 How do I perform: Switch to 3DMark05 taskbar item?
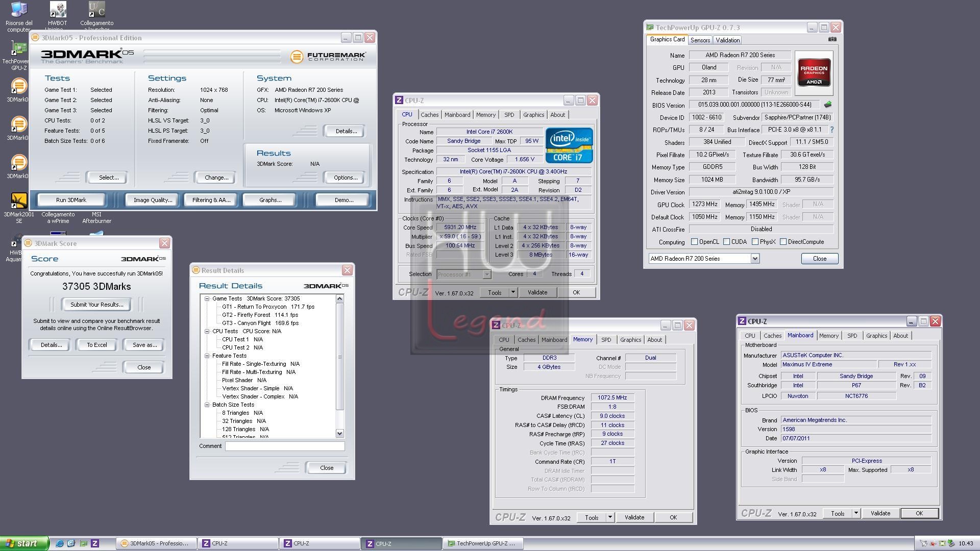(x=156, y=543)
